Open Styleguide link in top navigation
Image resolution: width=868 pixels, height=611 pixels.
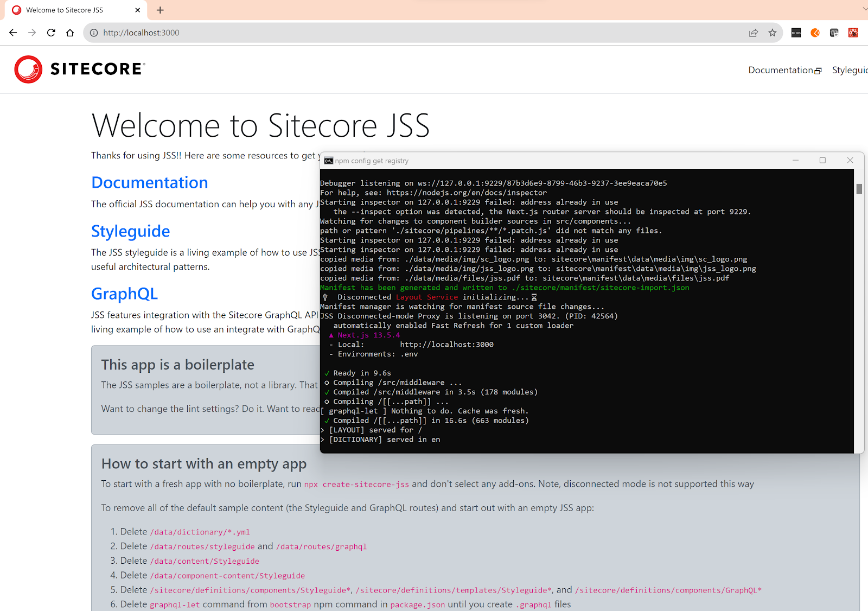pos(850,70)
